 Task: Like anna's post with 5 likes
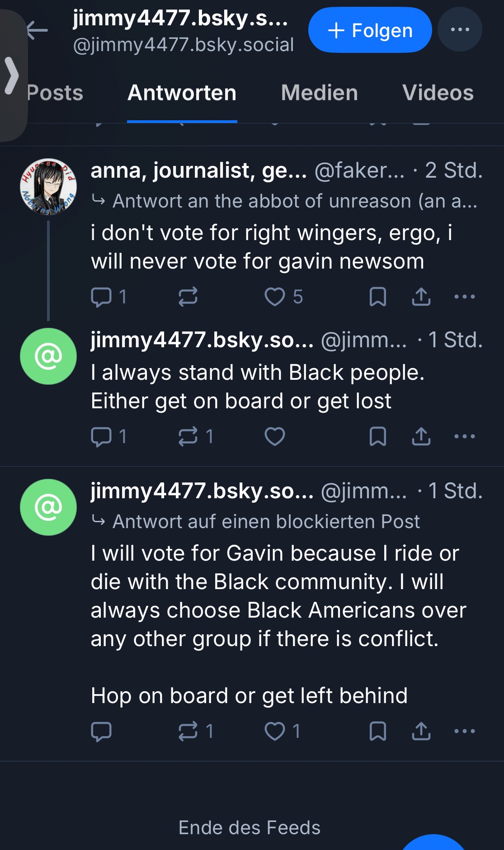(x=275, y=297)
